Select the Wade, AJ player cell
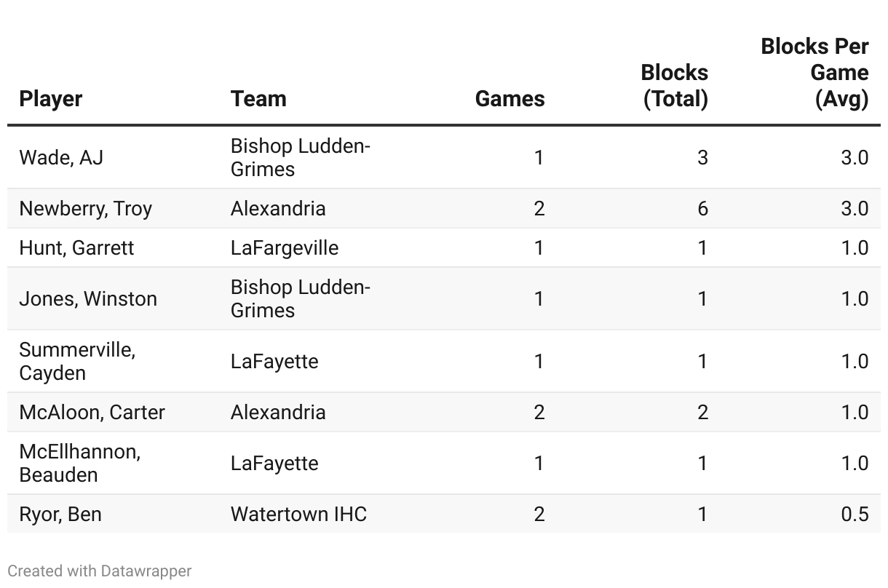888x588 pixels. pos(61,157)
